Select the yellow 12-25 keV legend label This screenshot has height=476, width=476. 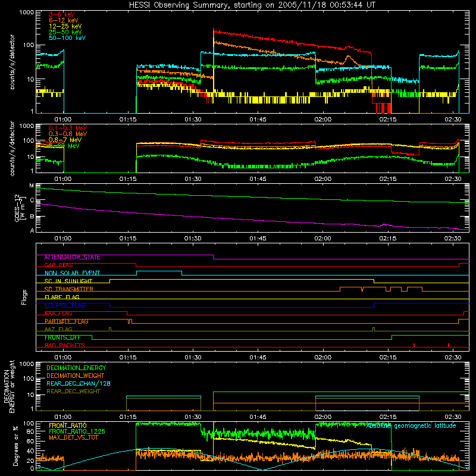[65, 26]
